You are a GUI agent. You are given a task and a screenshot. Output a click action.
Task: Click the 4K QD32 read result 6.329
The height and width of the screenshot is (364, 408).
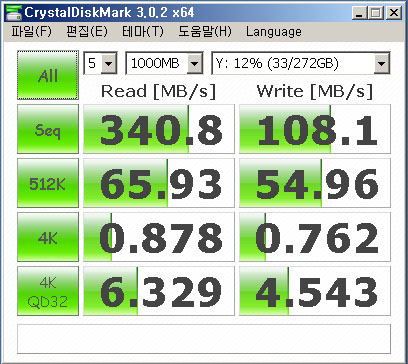click(x=159, y=291)
